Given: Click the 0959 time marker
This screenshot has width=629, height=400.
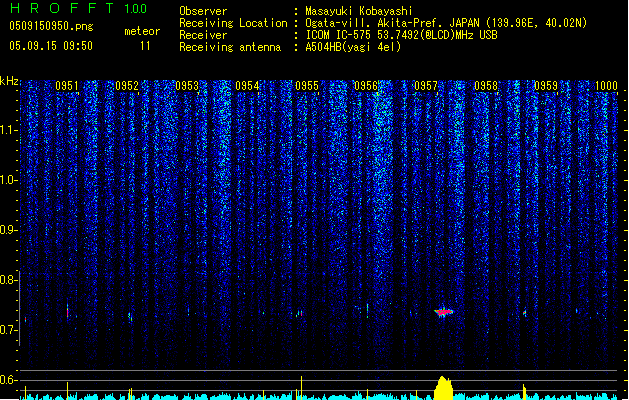Looking at the screenshot, I should 546,86.
